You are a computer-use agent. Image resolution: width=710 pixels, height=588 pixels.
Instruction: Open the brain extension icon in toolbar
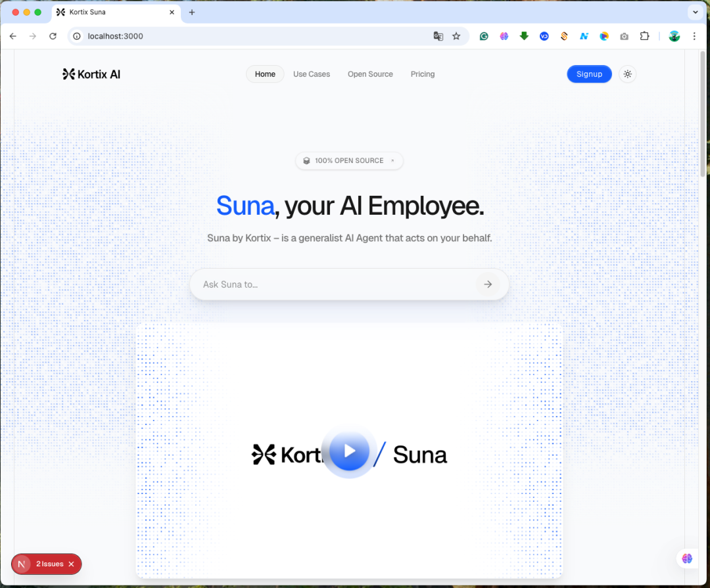(504, 36)
